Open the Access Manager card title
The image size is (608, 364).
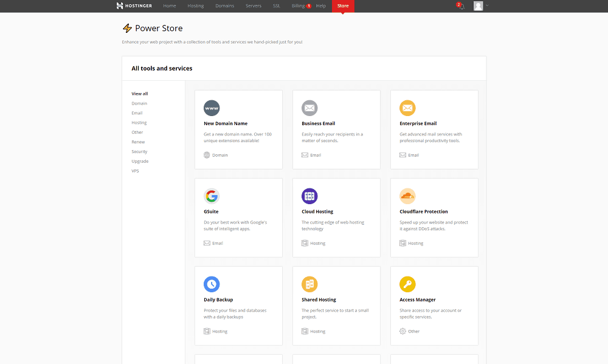pyautogui.click(x=418, y=300)
